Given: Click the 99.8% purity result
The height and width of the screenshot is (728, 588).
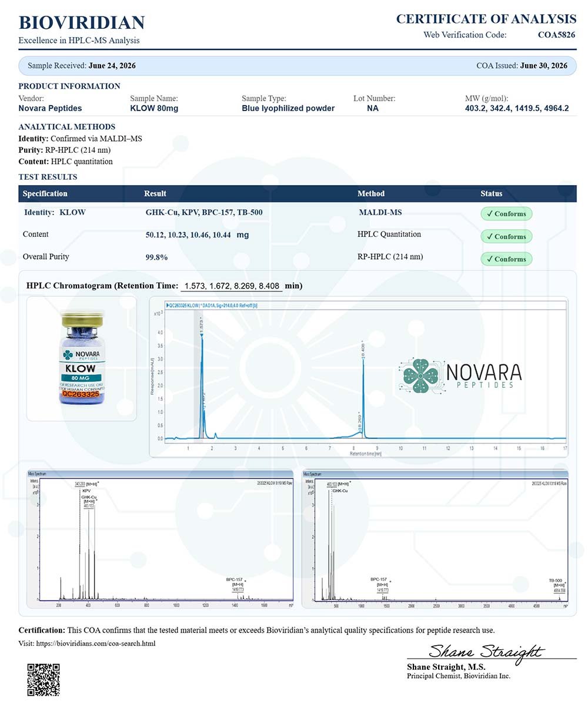Looking at the screenshot, I should 156,257.
